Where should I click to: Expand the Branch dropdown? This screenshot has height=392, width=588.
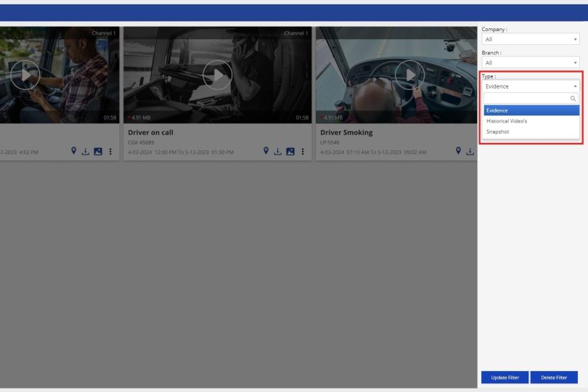click(x=531, y=62)
